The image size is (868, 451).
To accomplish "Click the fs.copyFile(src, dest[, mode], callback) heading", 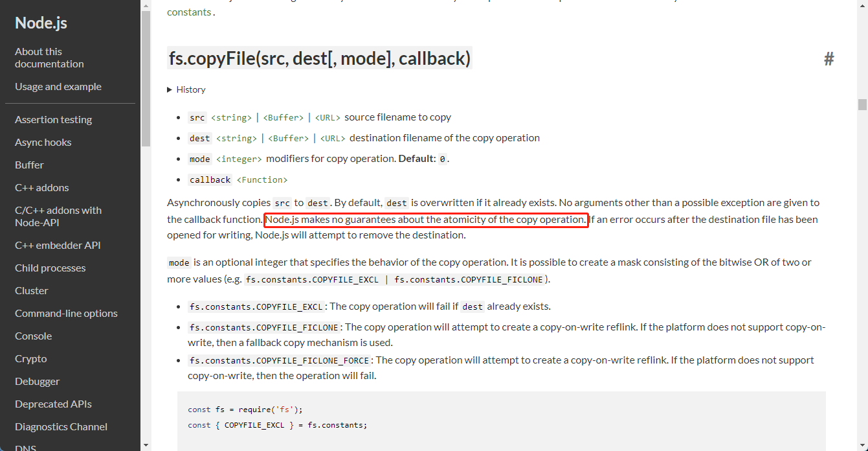I will 320,58.
